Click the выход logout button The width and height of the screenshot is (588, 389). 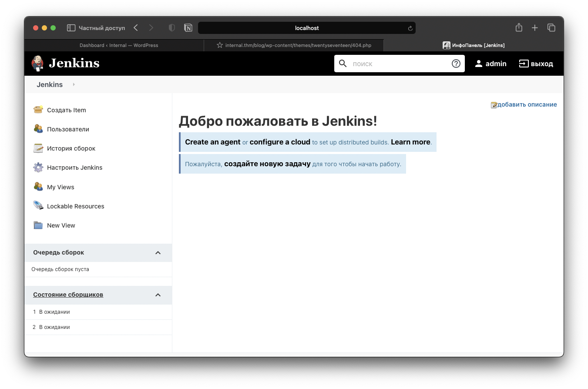pyautogui.click(x=536, y=64)
